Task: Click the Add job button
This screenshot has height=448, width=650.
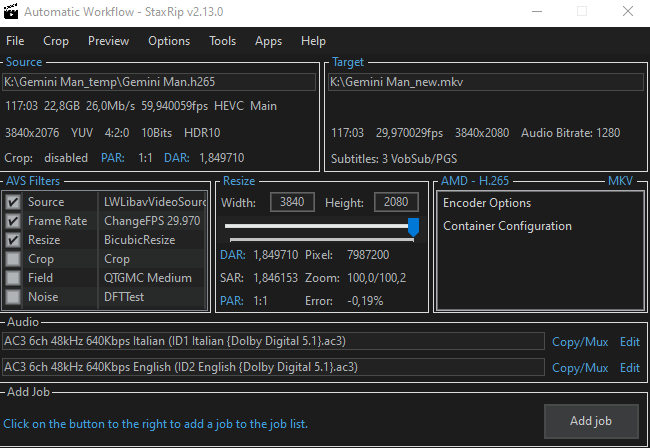Action: pyautogui.click(x=590, y=421)
